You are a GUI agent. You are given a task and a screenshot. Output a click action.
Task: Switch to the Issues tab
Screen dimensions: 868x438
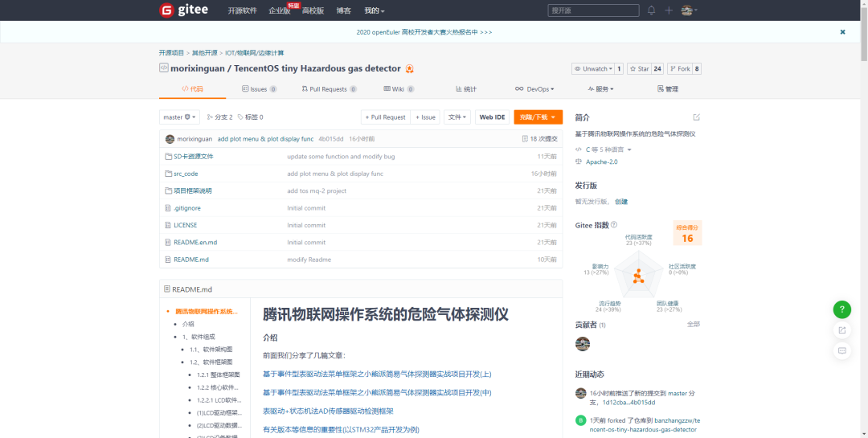tap(259, 89)
